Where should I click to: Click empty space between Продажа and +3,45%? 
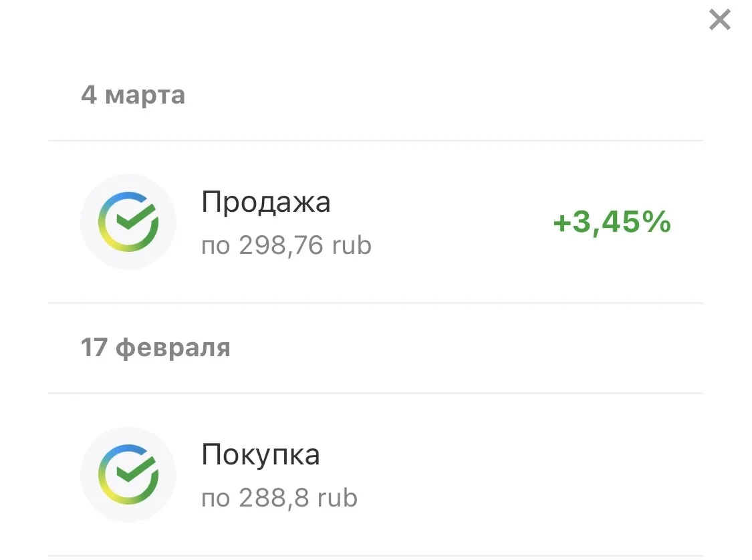point(461,223)
